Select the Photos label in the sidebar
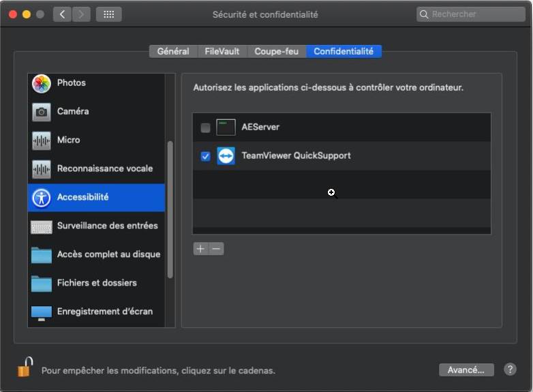The width and height of the screenshot is (533, 392). [72, 82]
